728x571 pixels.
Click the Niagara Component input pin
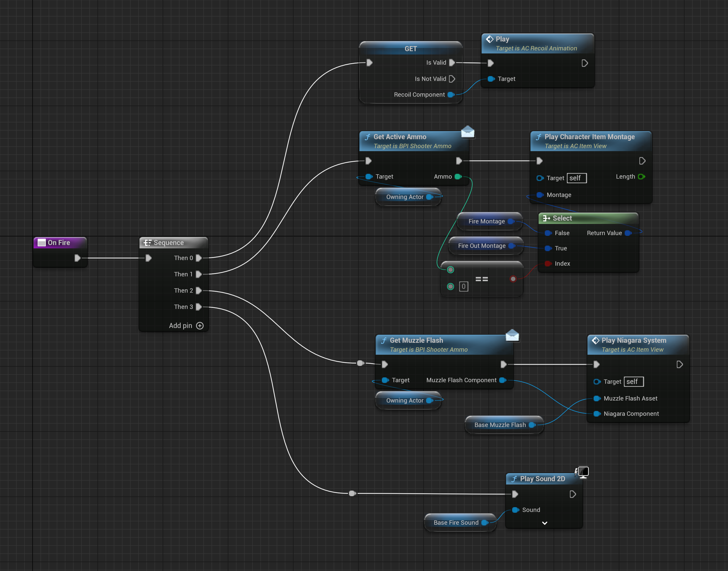click(x=597, y=414)
